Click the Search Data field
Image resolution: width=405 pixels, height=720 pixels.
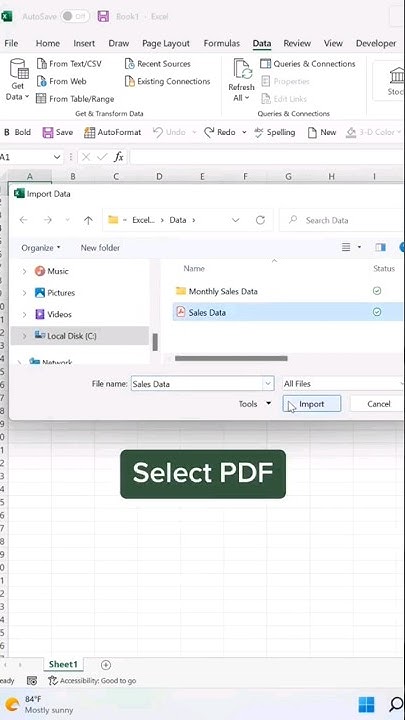click(342, 220)
